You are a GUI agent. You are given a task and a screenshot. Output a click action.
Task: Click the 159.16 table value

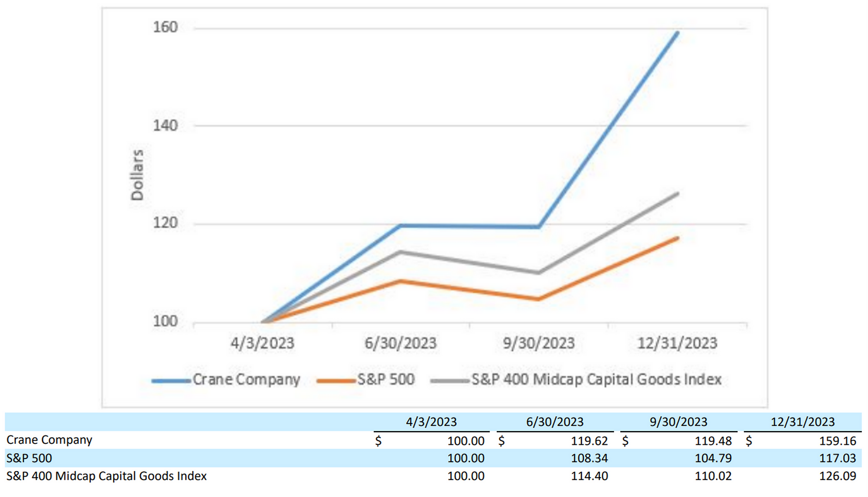[837, 441]
